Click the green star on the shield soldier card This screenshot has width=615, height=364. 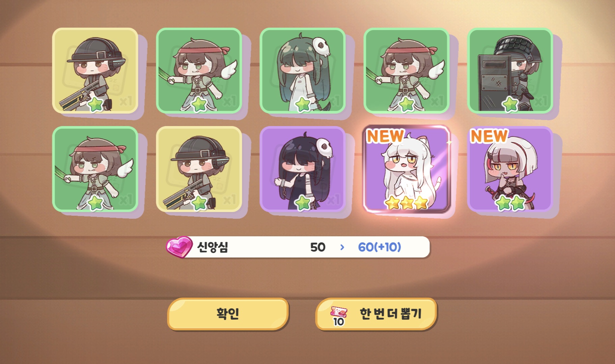[510, 104]
